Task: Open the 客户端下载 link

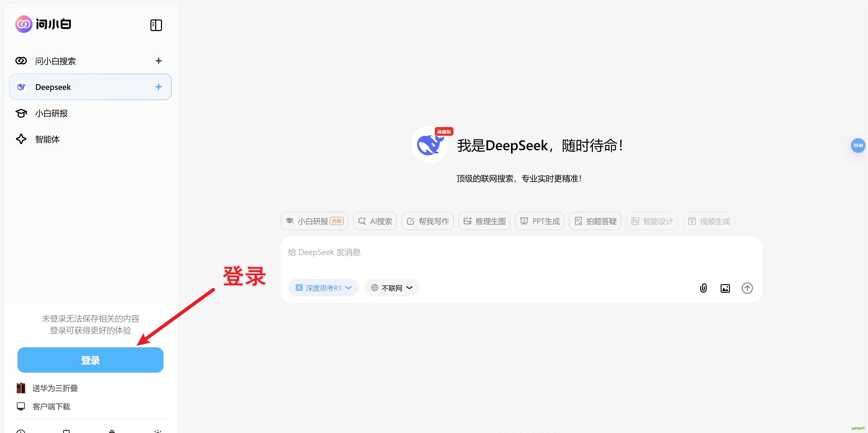Action: click(43, 407)
